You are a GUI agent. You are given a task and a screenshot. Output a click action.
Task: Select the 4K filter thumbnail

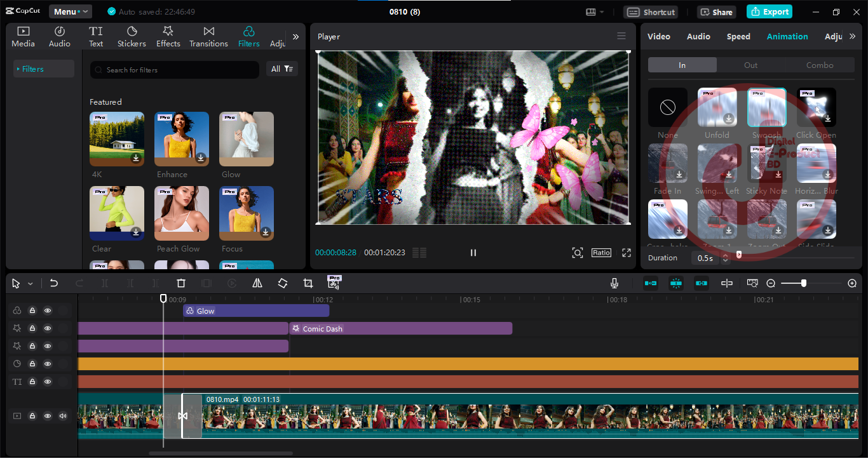click(x=117, y=139)
